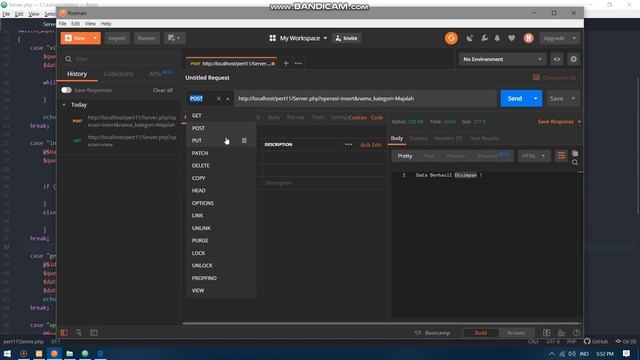Toggle the Save Responses switch
Screen dimensions: 640x360
[66, 90]
